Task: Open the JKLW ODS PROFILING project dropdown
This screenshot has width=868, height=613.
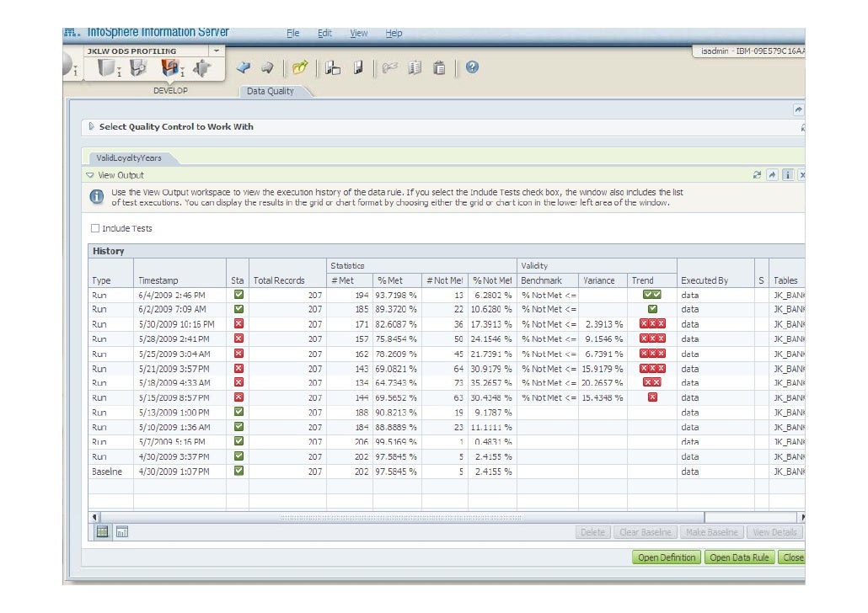Action: (215, 51)
